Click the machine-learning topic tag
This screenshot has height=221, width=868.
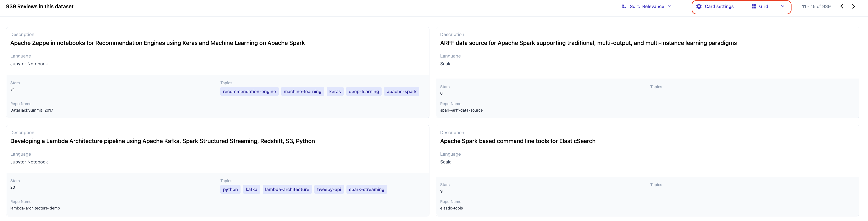302,91
